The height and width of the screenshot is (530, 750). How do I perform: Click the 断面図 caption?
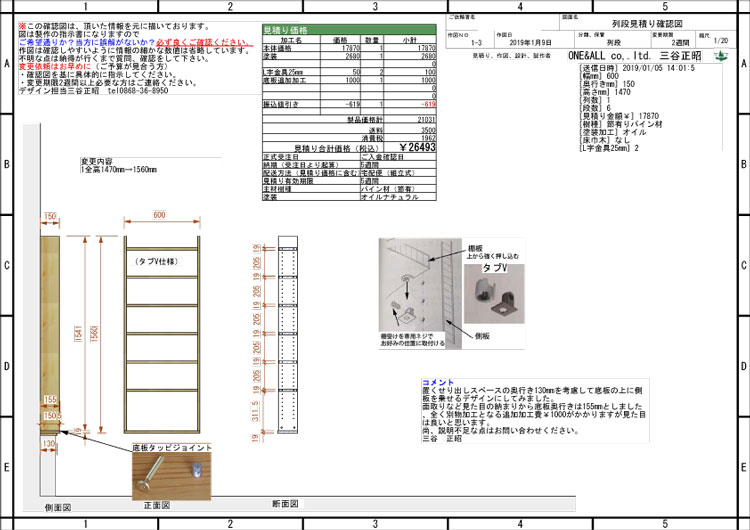285,504
